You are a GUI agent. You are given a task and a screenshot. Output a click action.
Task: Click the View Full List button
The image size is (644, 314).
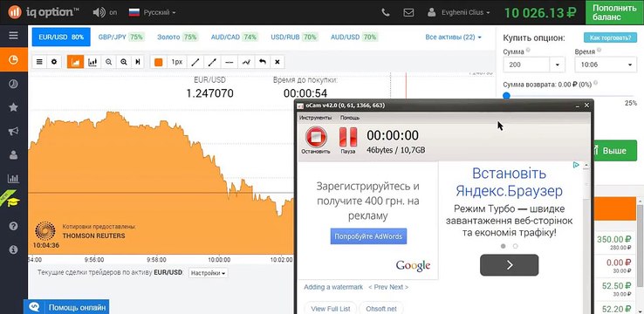[x=330, y=308]
